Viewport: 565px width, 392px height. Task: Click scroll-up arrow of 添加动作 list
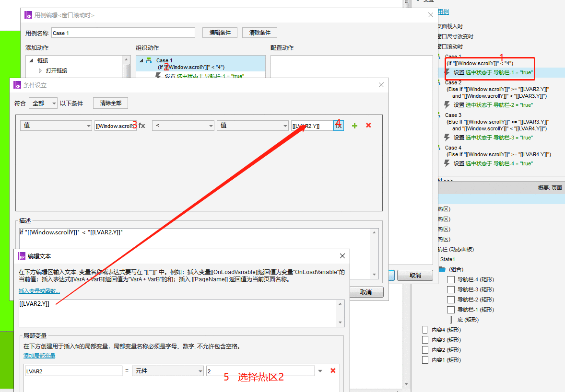coord(126,59)
